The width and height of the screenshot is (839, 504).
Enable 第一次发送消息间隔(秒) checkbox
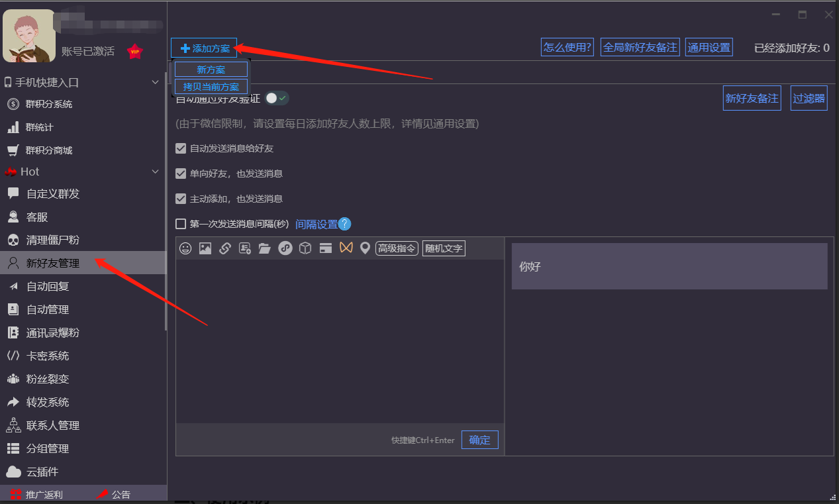click(x=181, y=224)
